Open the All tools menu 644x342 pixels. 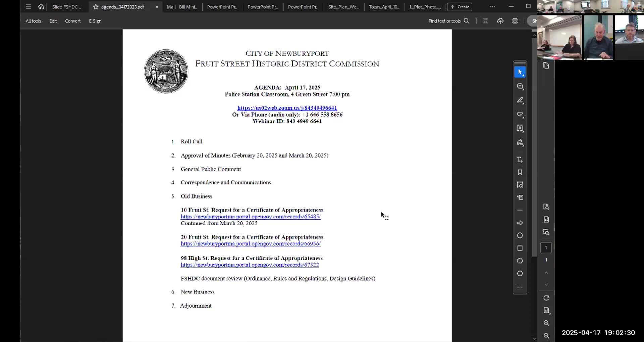[x=33, y=21]
